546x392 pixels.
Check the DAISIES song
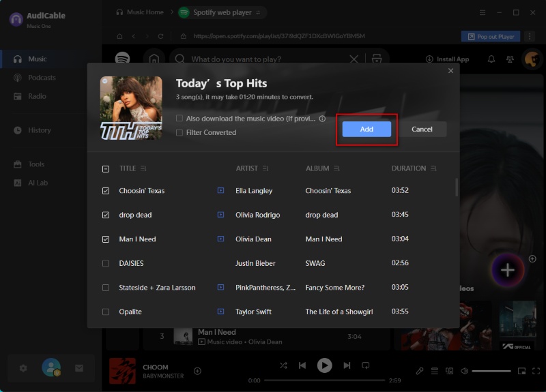point(106,263)
